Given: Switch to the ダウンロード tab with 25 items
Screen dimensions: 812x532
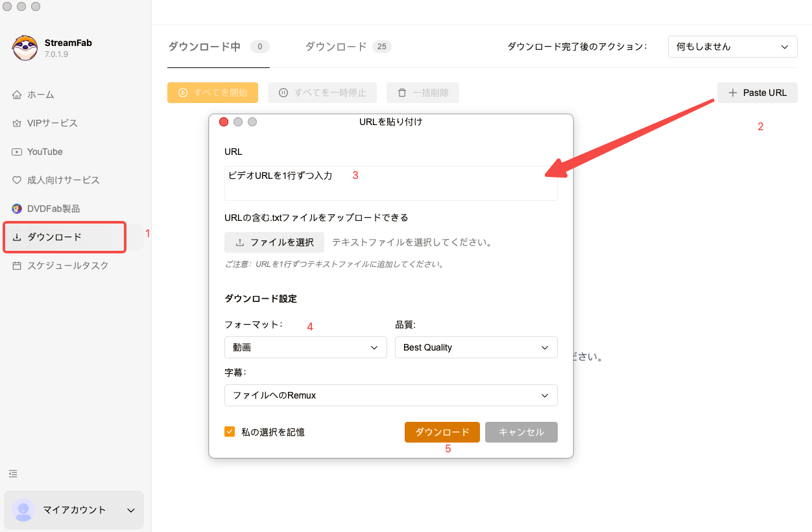Looking at the screenshot, I should [x=348, y=47].
